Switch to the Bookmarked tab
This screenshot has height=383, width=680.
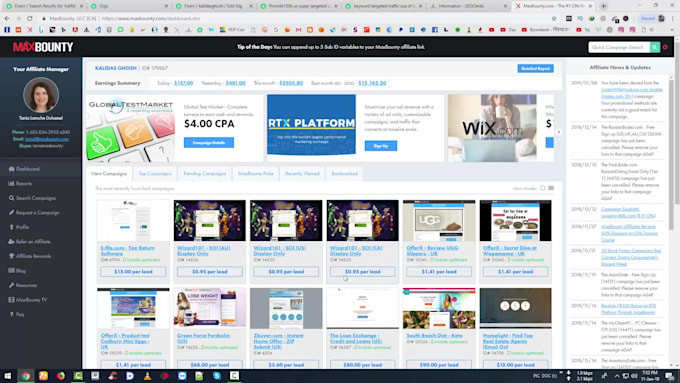click(x=344, y=173)
